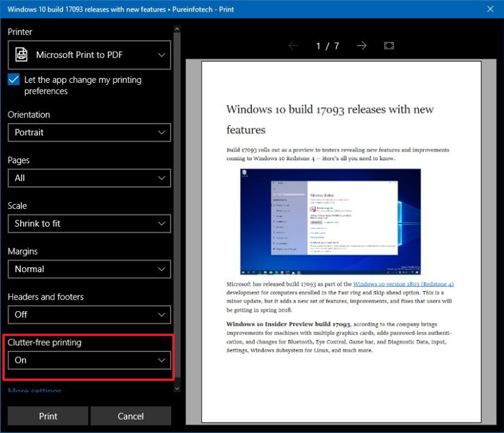The height and width of the screenshot is (433, 504).
Task: Click the document preview thumbnail
Action: point(339,241)
